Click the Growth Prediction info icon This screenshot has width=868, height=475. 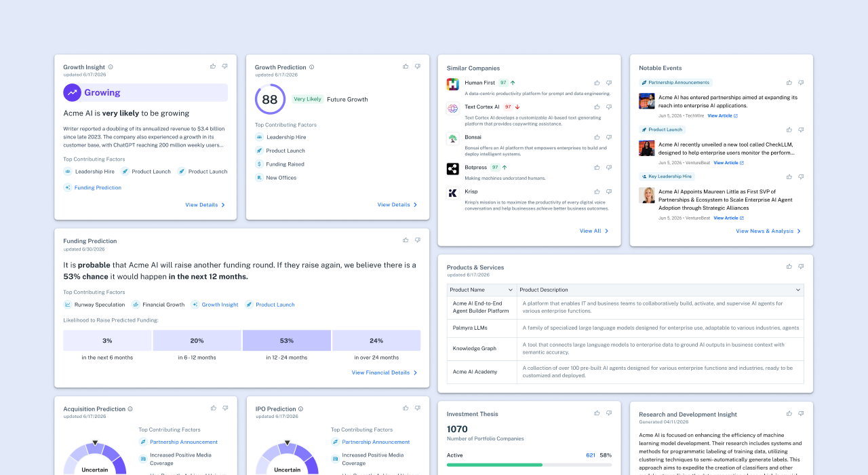click(x=312, y=67)
